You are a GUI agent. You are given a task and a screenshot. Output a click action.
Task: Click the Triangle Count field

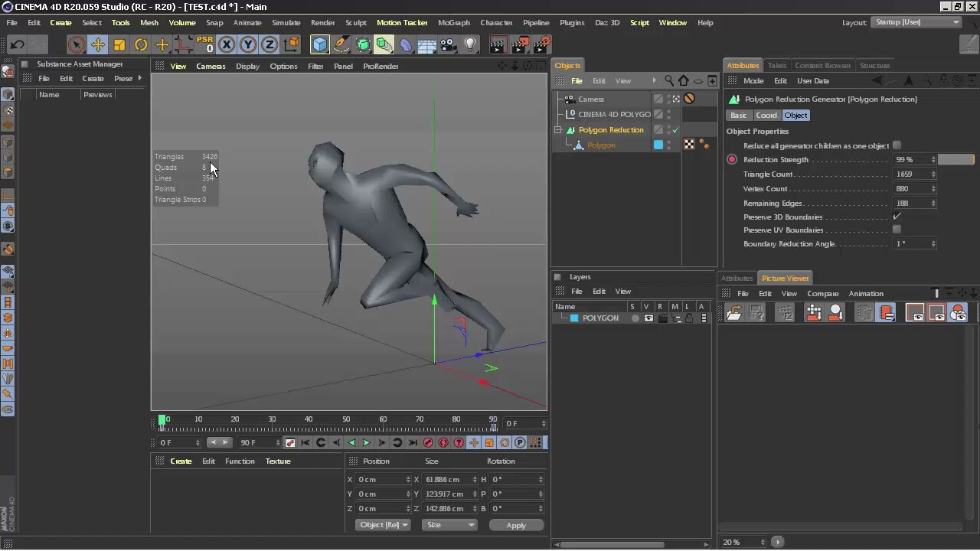[x=914, y=174]
